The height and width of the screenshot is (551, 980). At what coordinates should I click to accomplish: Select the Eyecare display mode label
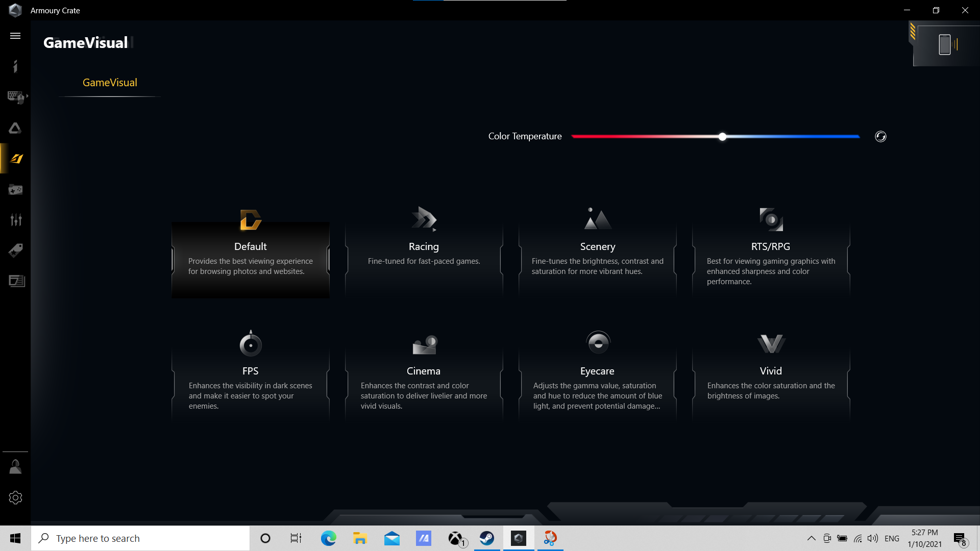click(x=597, y=371)
